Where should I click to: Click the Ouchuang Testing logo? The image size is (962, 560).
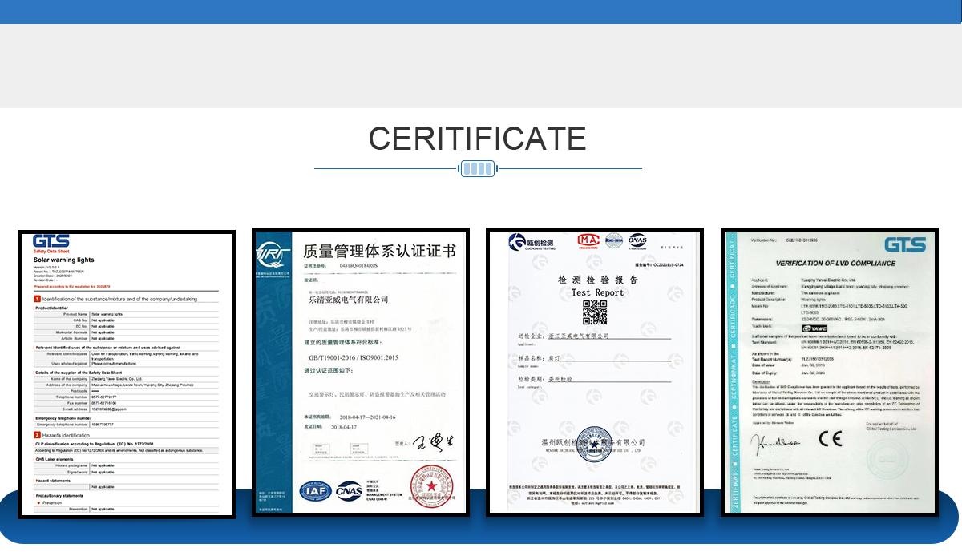[532, 241]
